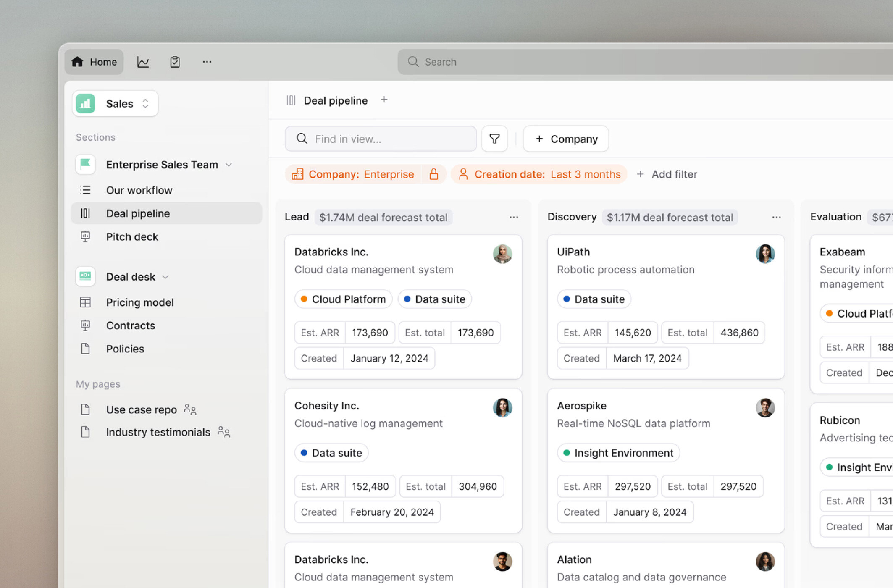Open the Cohesity Inc. card title
Image resolution: width=893 pixels, height=588 pixels.
pyautogui.click(x=326, y=406)
